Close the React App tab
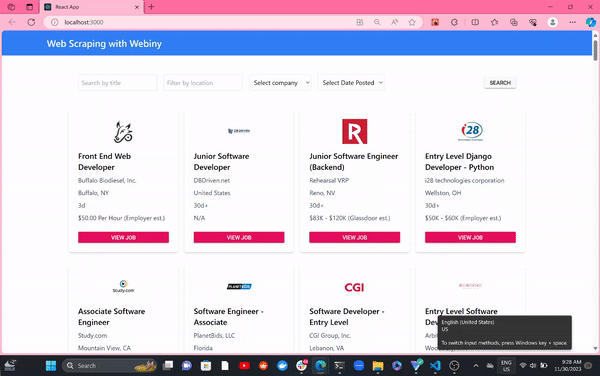600x376 pixels. click(137, 7)
